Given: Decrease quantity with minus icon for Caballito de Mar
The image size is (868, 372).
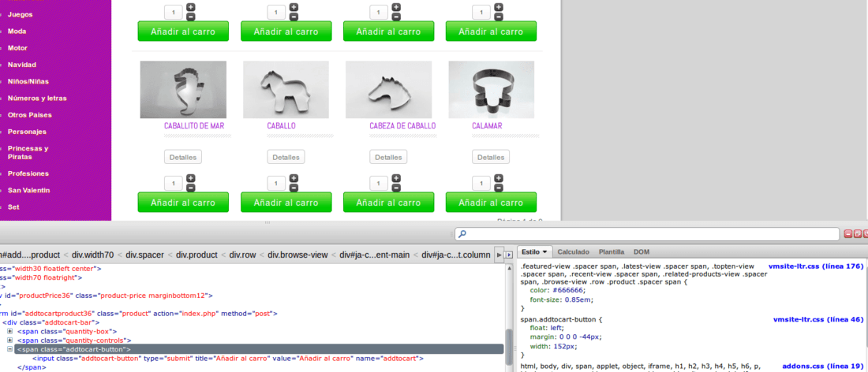Looking at the screenshot, I should [x=191, y=188].
